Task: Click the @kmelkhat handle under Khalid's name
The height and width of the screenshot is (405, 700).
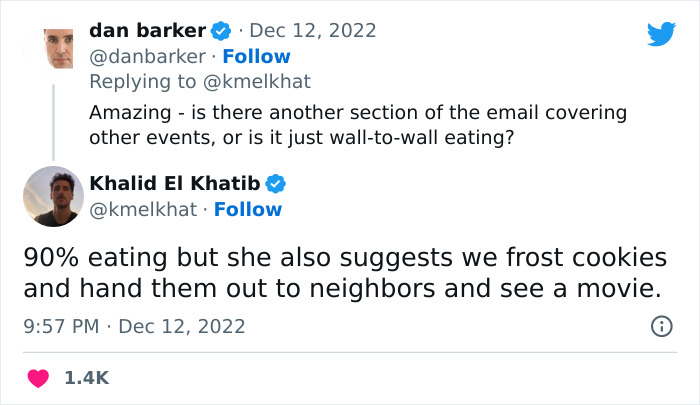Action: (144, 209)
